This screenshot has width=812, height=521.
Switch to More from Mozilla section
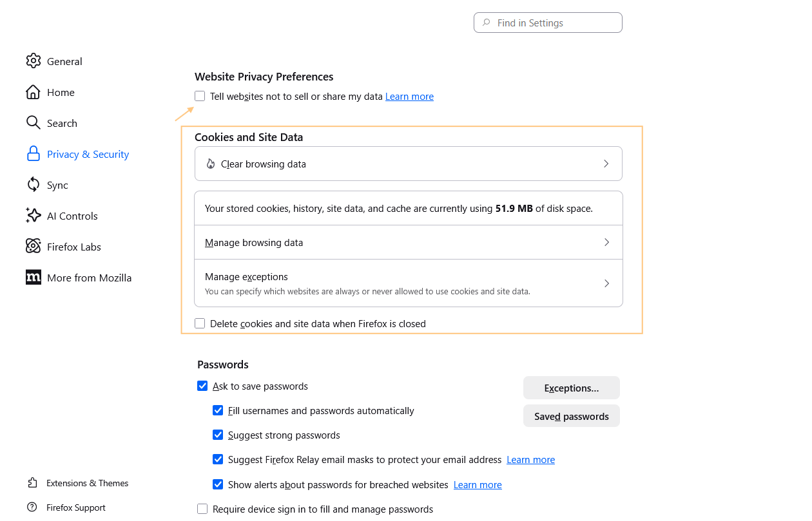[x=90, y=277]
